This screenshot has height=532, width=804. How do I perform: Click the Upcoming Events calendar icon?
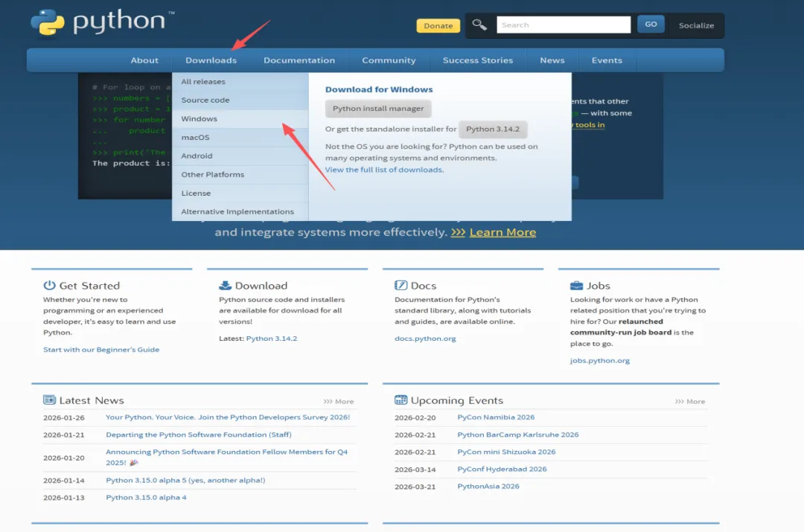[401, 400]
